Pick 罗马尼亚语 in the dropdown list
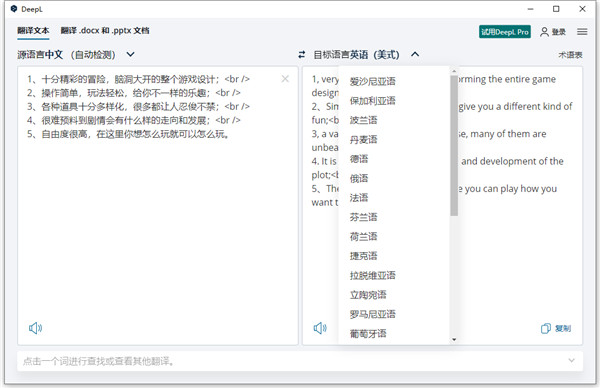This screenshot has width=600, height=388. point(372,315)
